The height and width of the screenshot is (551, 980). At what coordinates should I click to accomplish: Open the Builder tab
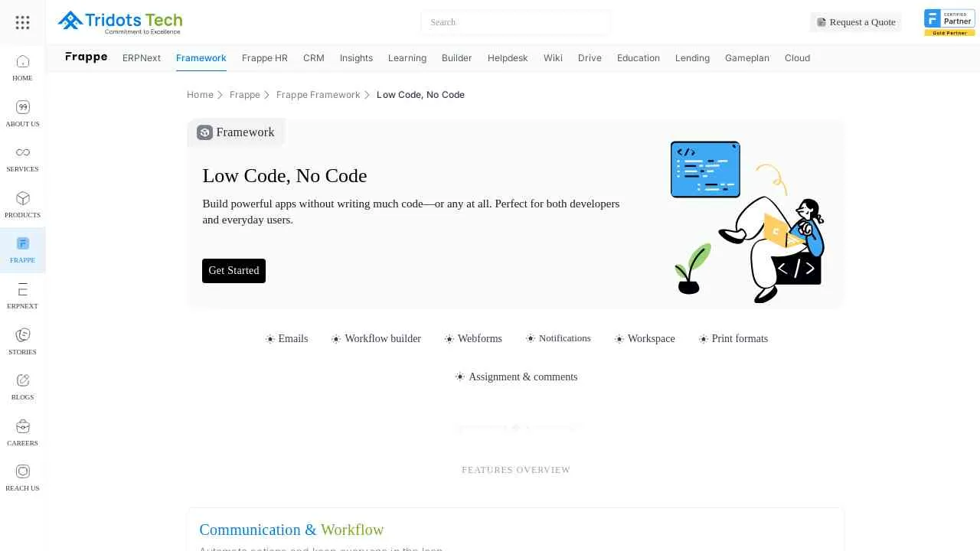pos(457,58)
